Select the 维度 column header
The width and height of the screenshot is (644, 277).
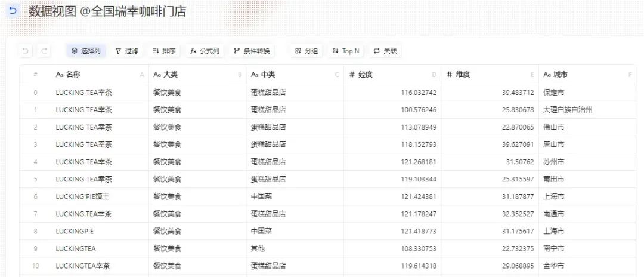pos(490,75)
